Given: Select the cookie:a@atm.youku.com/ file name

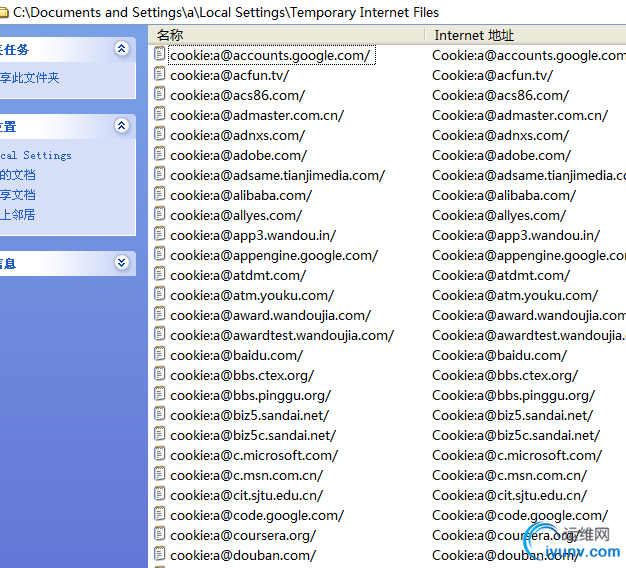Looking at the screenshot, I should pyautogui.click(x=252, y=295).
